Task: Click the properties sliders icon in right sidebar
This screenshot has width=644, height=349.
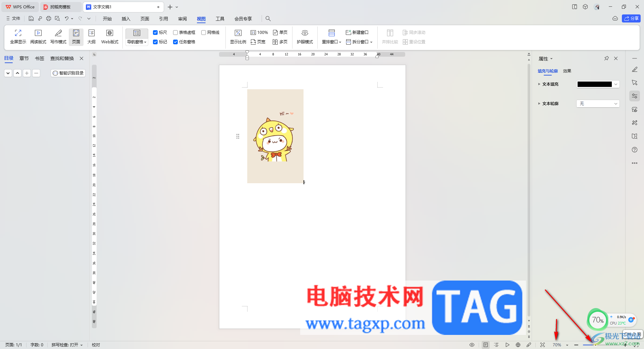Action: [x=635, y=96]
